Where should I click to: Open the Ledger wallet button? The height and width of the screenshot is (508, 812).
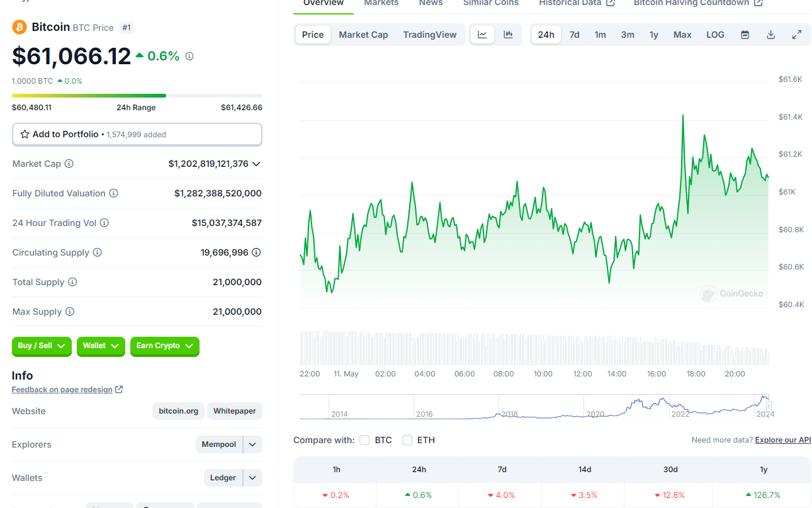tap(223, 478)
